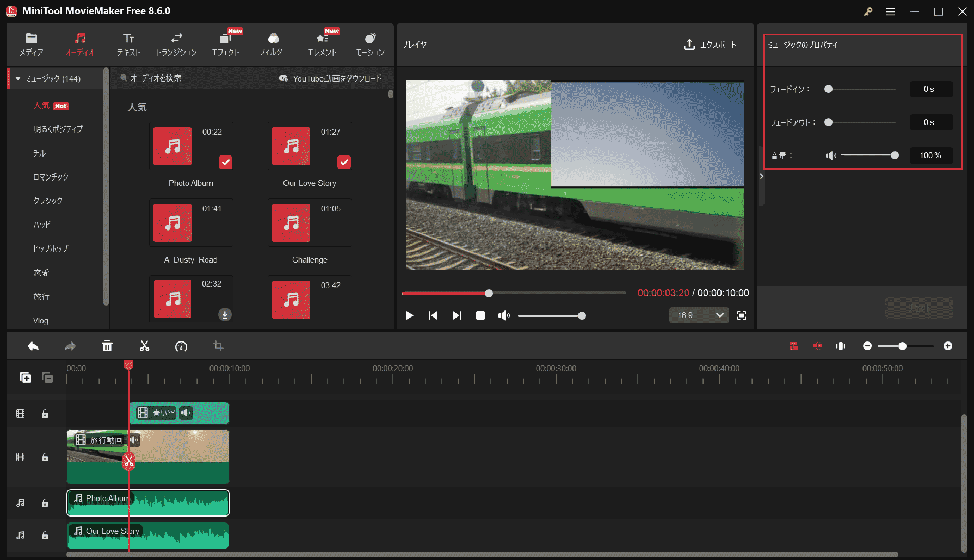Open the 16:9 aspect ratio dropdown
Viewport: 974px width, 560px height.
point(699,315)
